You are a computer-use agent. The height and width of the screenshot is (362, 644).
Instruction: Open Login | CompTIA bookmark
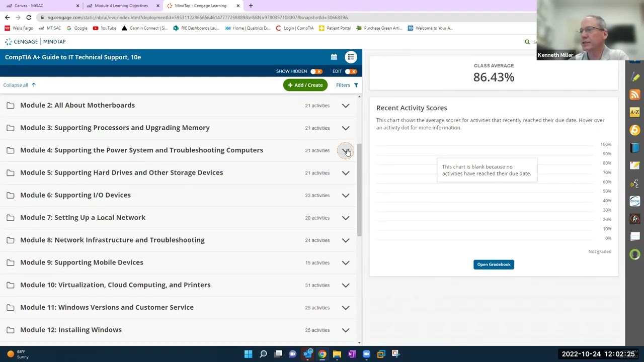point(295,28)
